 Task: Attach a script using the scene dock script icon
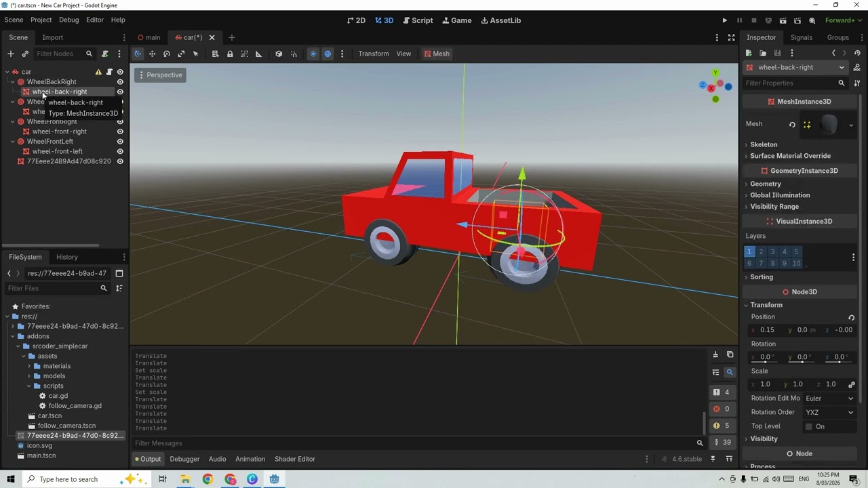point(105,54)
